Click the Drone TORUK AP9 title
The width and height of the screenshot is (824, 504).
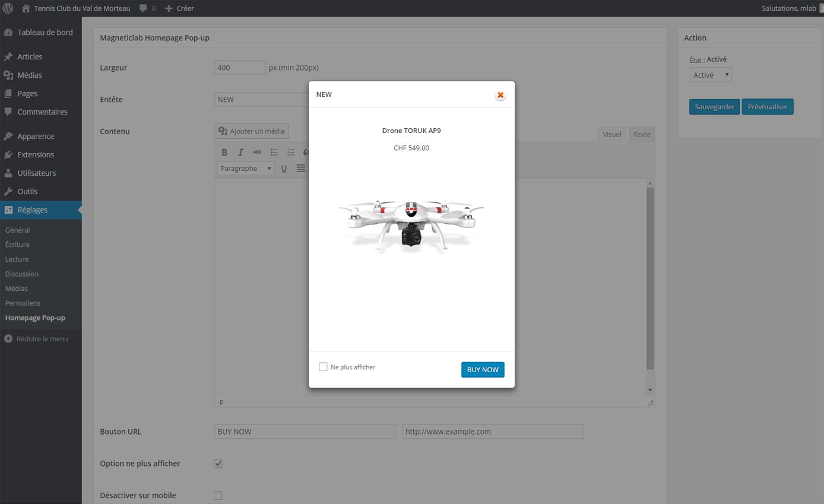point(411,131)
